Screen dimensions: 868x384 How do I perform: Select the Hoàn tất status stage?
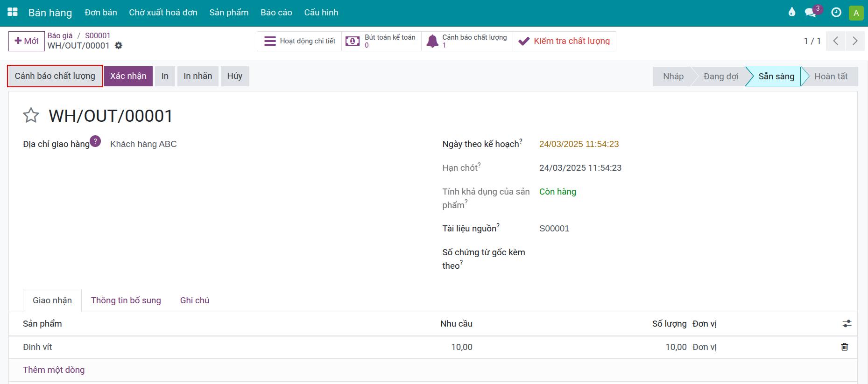tap(831, 77)
